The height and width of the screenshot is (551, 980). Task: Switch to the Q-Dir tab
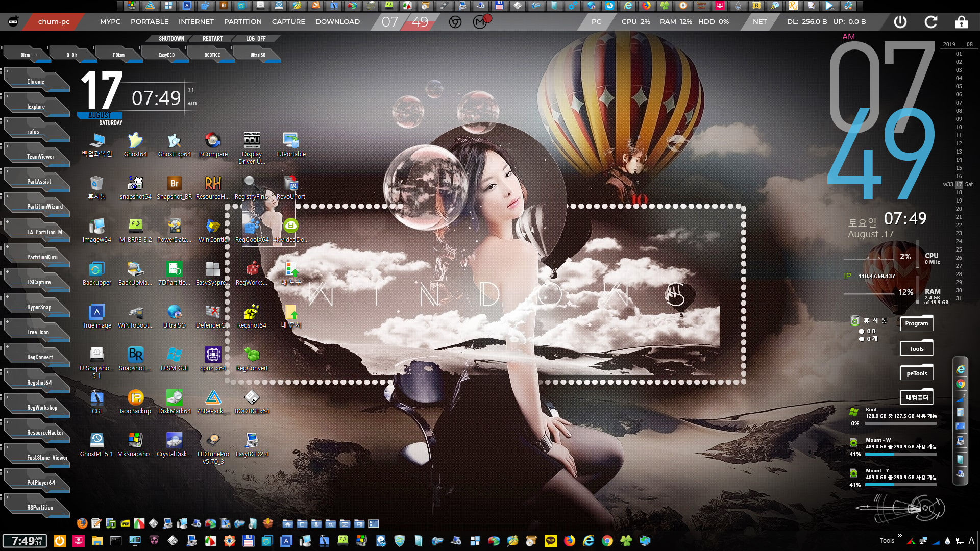tap(72, 55)
